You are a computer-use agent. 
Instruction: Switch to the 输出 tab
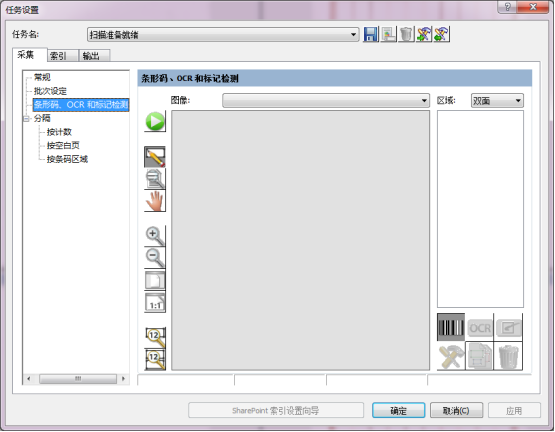tap(95, 56)
